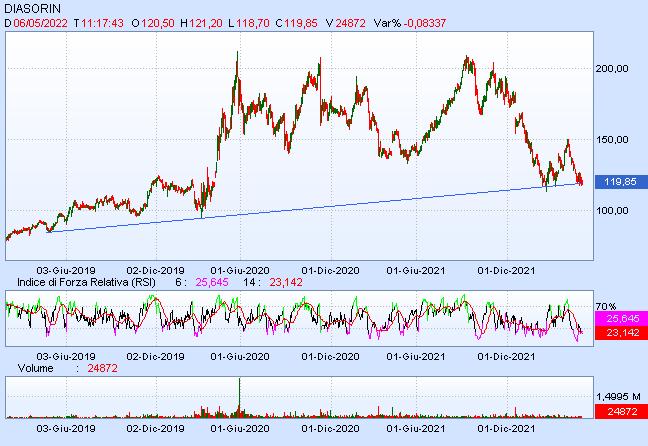Click 01-Giu-2021 under the price chart
The height and width of the screenshot is (446, 648).
click(x=416, y=271)
